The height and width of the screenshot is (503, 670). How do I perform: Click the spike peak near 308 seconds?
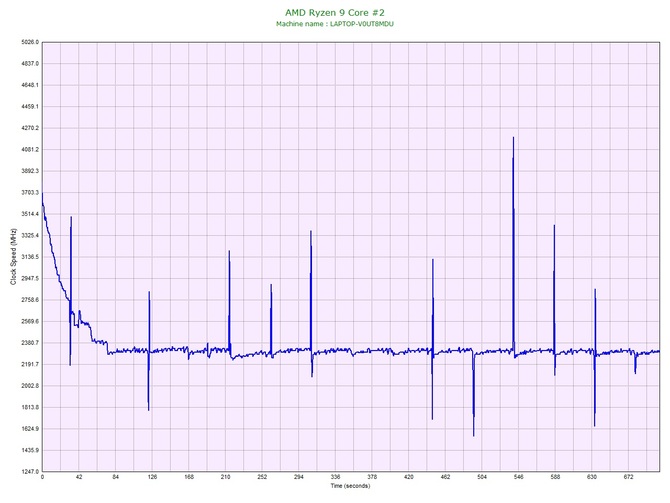pyautogui.click(x=311, y=232)
